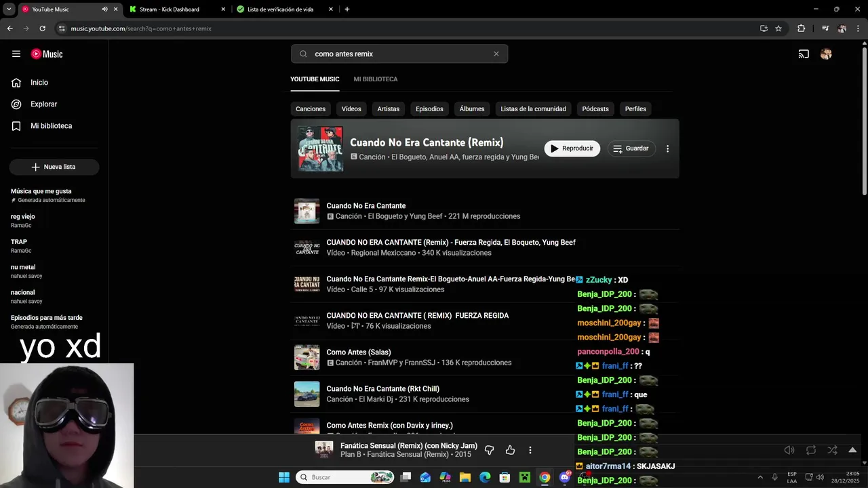Viewport: 868px width, 488px height.
Task: Click the Como Antes (Salas) thumbnail
Action: (307, 357)
